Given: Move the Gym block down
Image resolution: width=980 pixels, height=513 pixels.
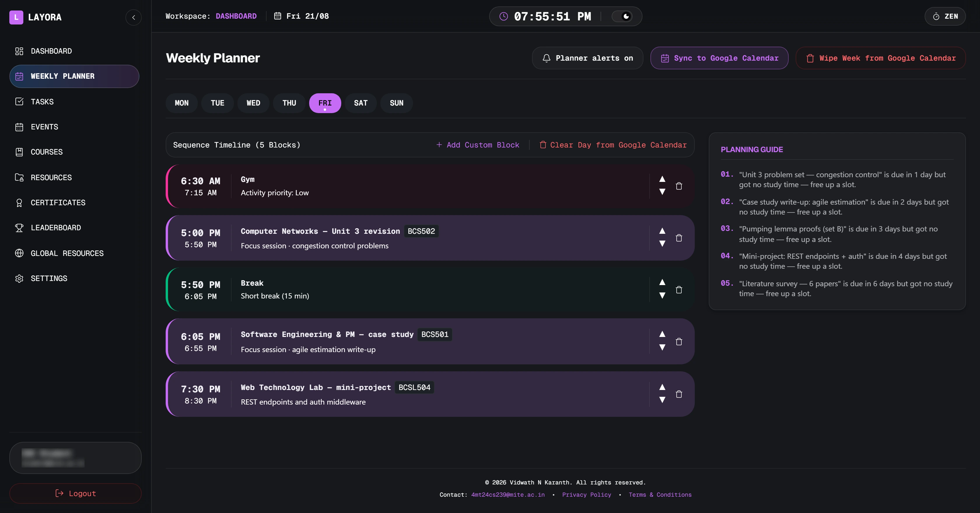Looking at the screenshot, I should coord(662,192).
